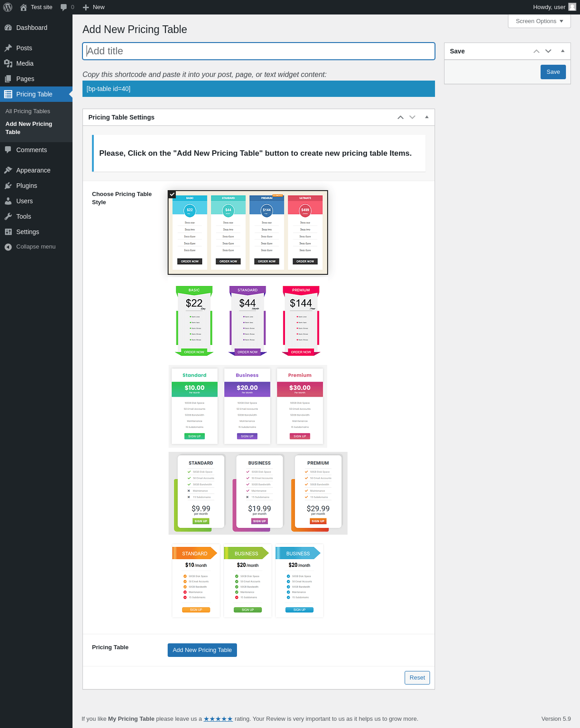Move the Save box down
This screenshot has width=580, height=728.
point(548,51)
